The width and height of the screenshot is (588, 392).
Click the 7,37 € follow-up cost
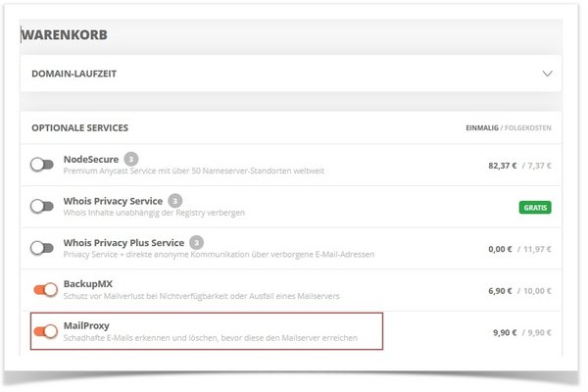[537, 166]
